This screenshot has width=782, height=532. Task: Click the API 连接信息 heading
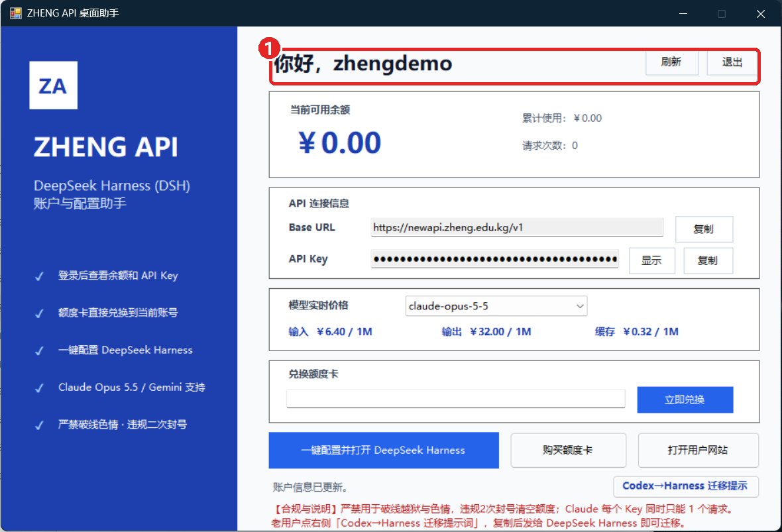(319, 203)
